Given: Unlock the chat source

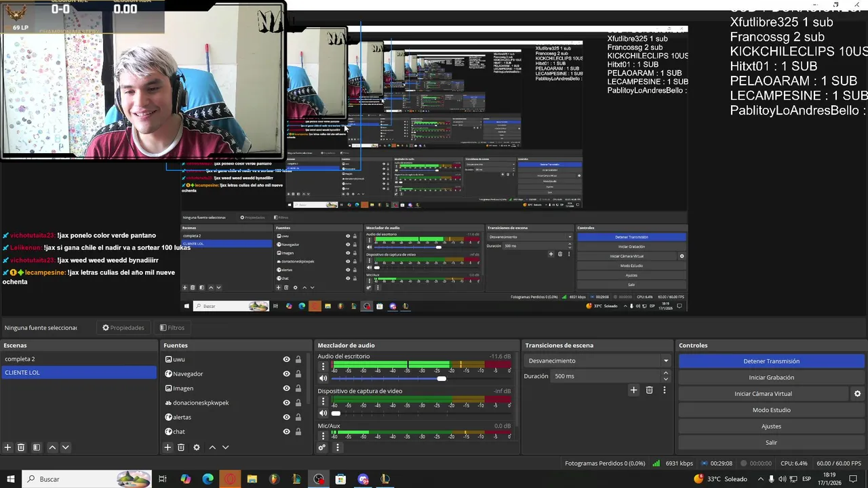Looking at the screenshot, I should [298, 432].
